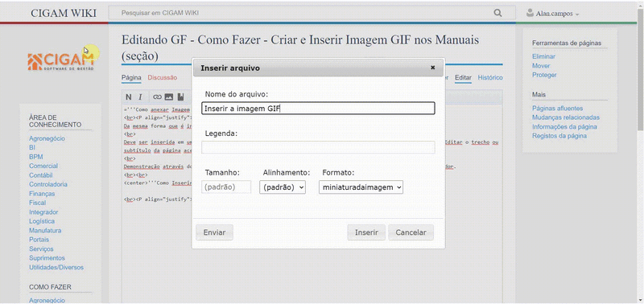644x304 pixels.
Task: Cancel the insert file dialog
Action: 411,232
